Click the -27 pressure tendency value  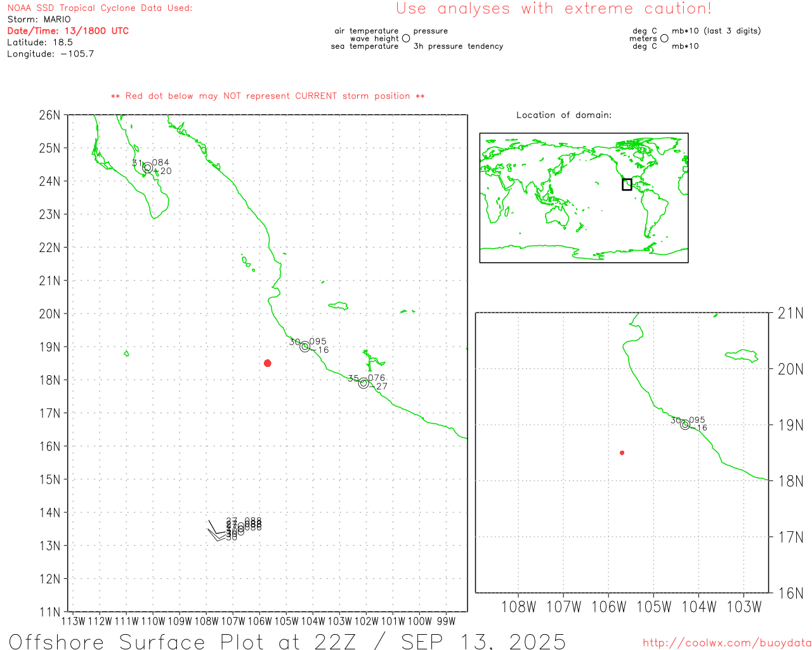[x=379, y=387]
